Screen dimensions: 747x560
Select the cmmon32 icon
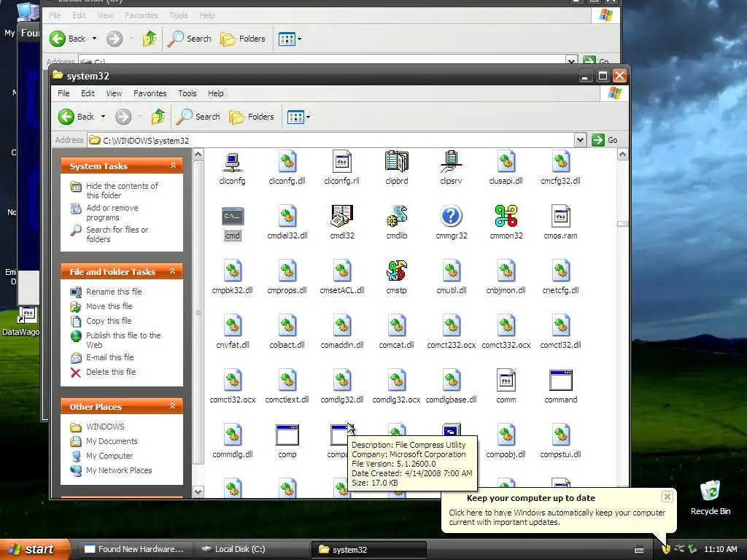[x=506, y=217]
